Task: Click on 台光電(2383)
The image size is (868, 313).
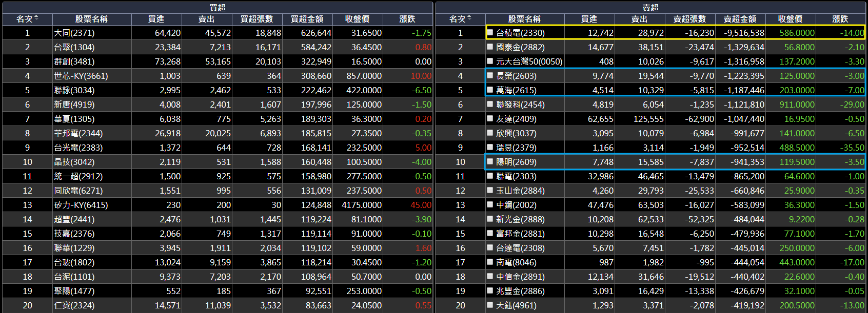Action: [x=78, y=148]
